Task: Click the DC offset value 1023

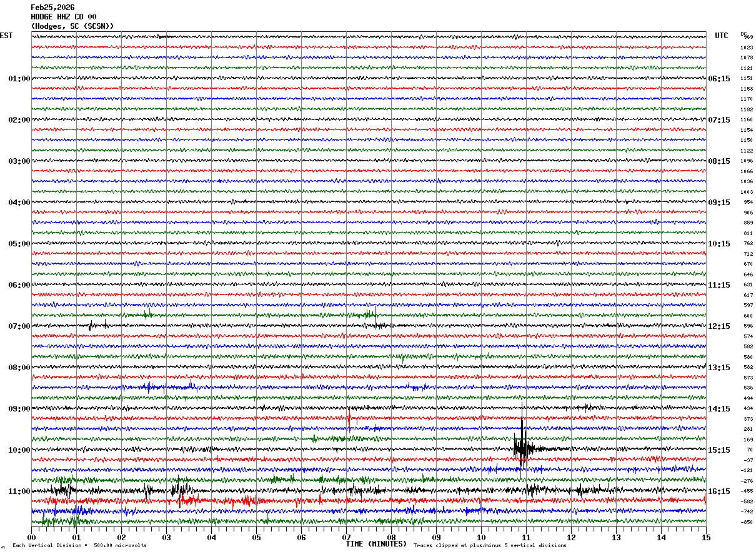Action: [747, 48]
